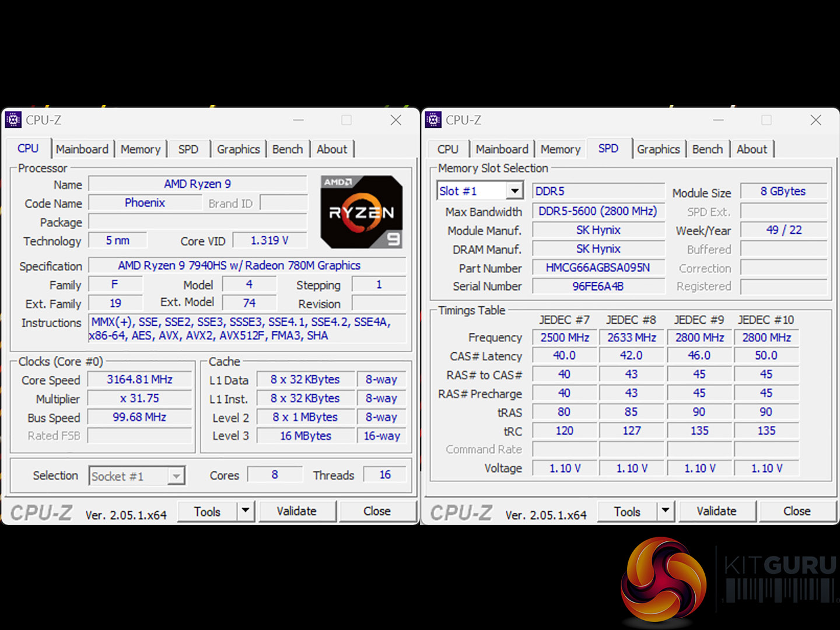This screenshot has height=630, width=840.
Task: Expand the Tools arrow in the SPD window
Action: 666,511
